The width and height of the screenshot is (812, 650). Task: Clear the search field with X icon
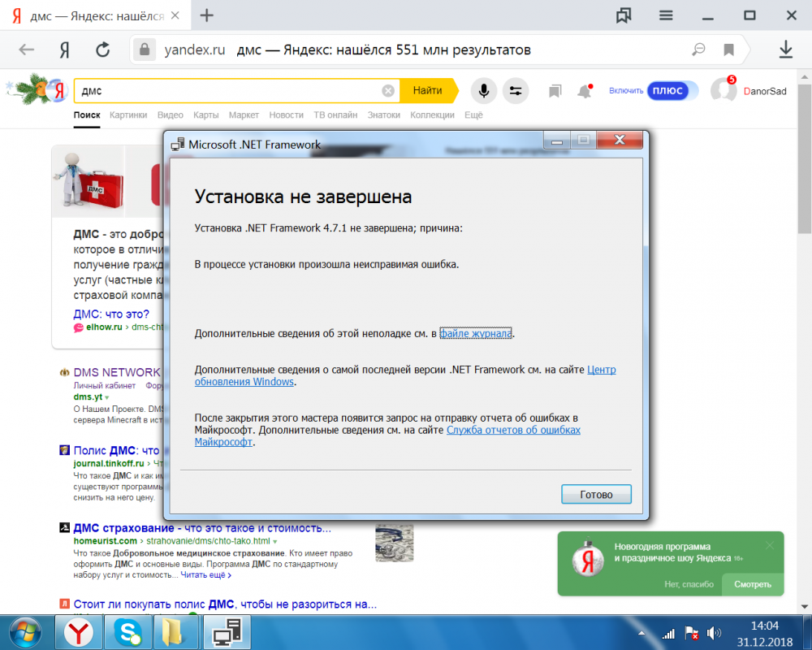point(388,91)
